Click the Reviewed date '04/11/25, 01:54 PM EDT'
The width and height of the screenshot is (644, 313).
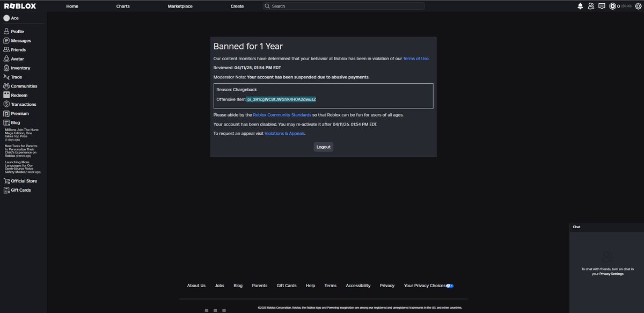pos(258,68)
